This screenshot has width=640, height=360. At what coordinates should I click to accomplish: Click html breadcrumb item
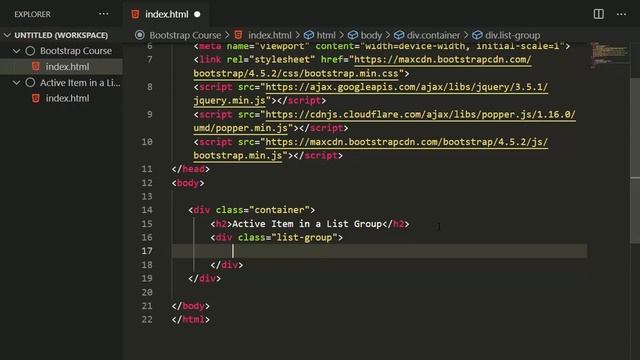coord(326,35)
